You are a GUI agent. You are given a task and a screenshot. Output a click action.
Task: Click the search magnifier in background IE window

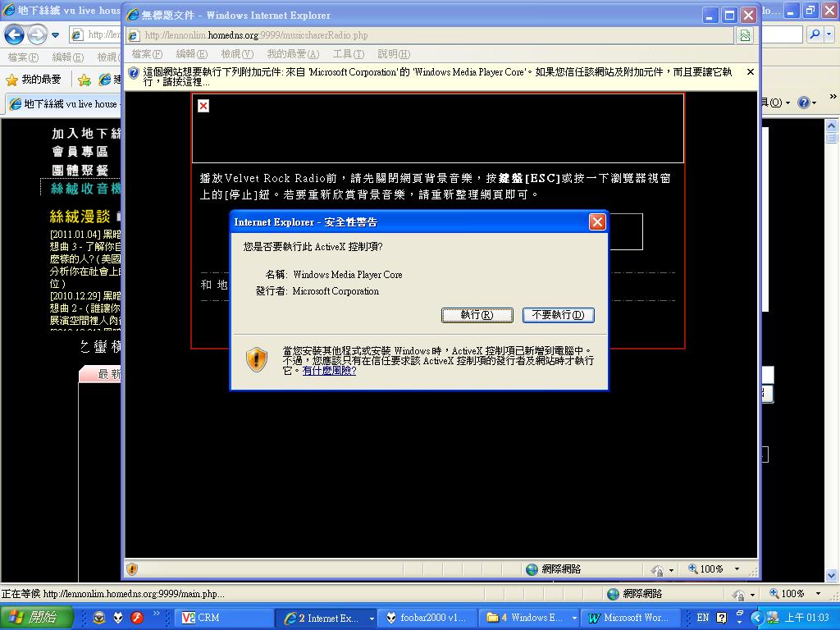815,34
